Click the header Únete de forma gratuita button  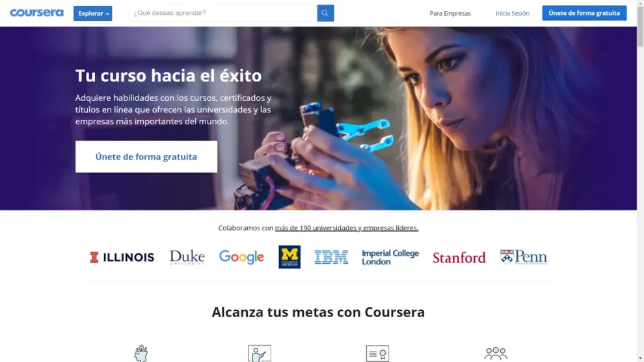pyautogui.click(x=584, y=13)
